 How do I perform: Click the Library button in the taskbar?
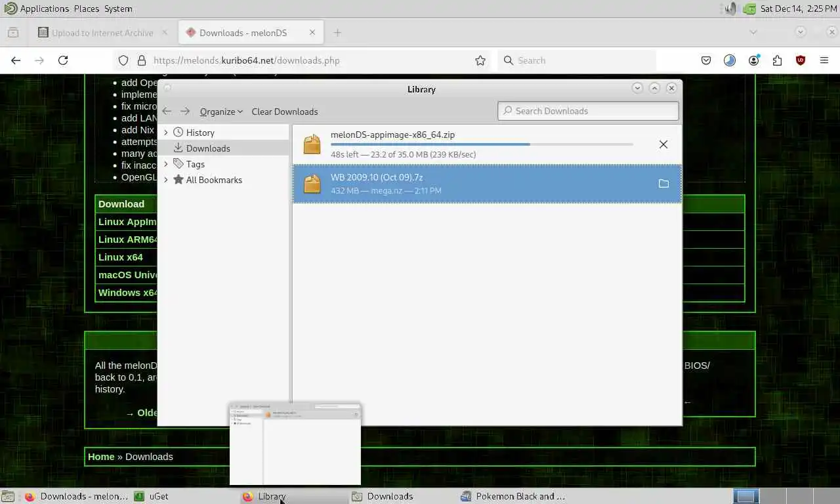[294, 496]
